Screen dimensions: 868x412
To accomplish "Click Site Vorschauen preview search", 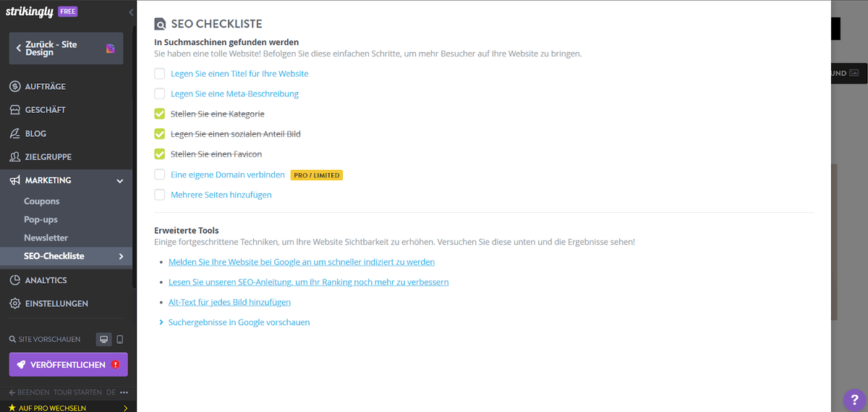I will 45,339.
